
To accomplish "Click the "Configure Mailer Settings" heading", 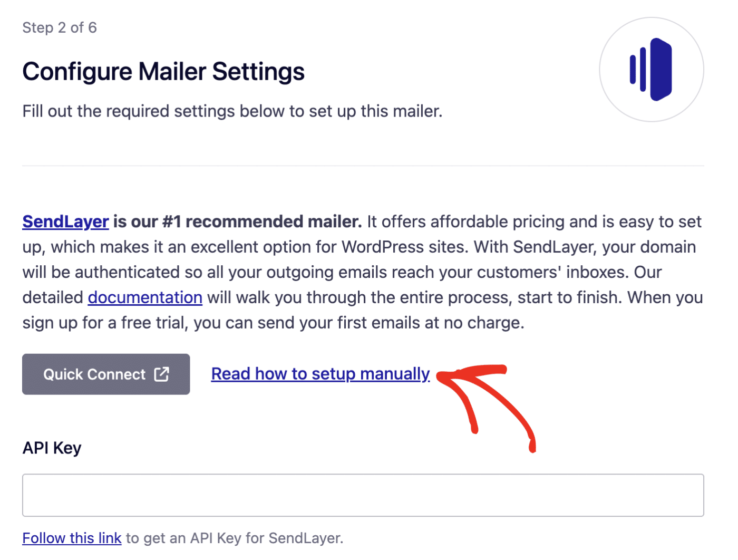I will (163, 72).
